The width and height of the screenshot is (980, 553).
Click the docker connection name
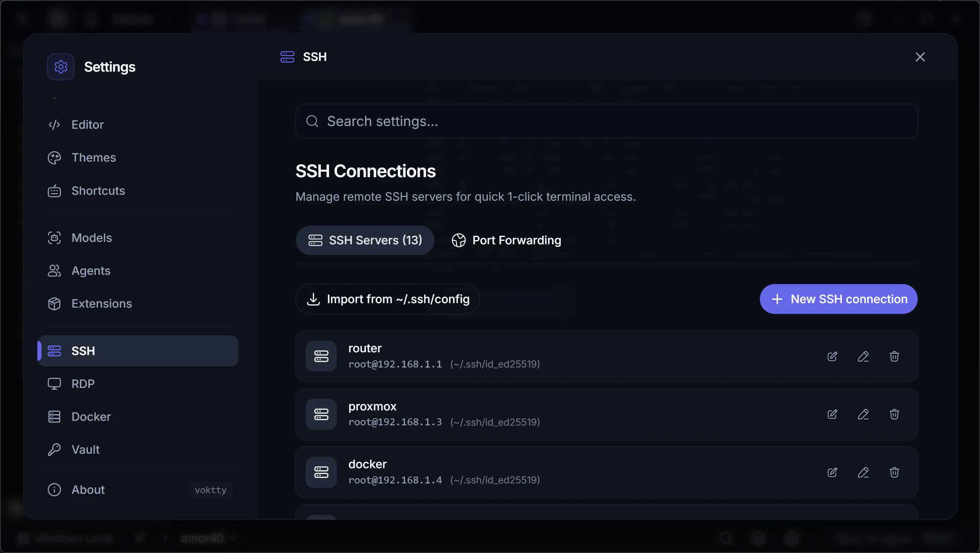point(368,464)
